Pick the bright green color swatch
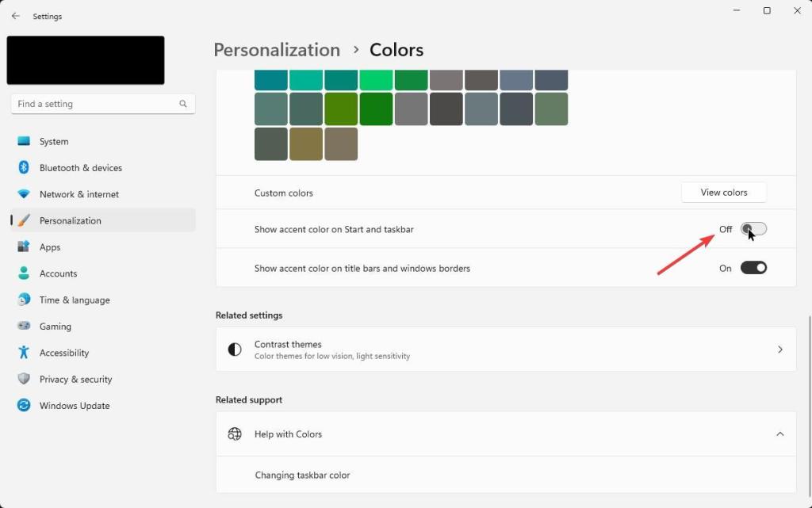This screenshot has width=812, height=508. 376,80
